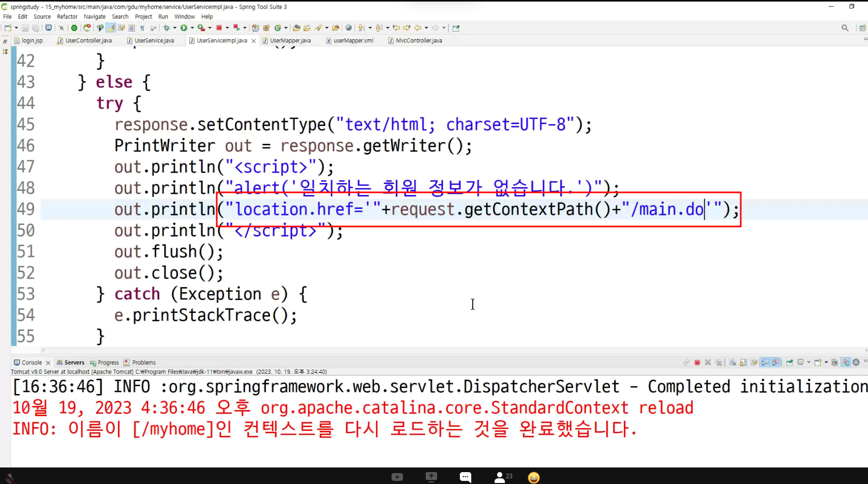Expand the Back history dropdown arrow
The height and width of the screenshot is (484, 868).
point(426,28)
